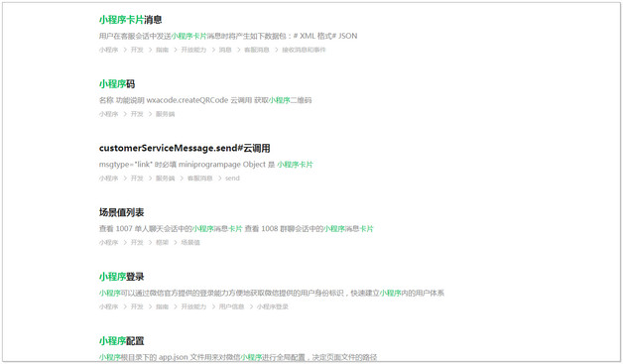Click 服务端 breadcrumb under 小程序码 result
The width and height of the screenshot is (623, 364).
coord(165,114)
